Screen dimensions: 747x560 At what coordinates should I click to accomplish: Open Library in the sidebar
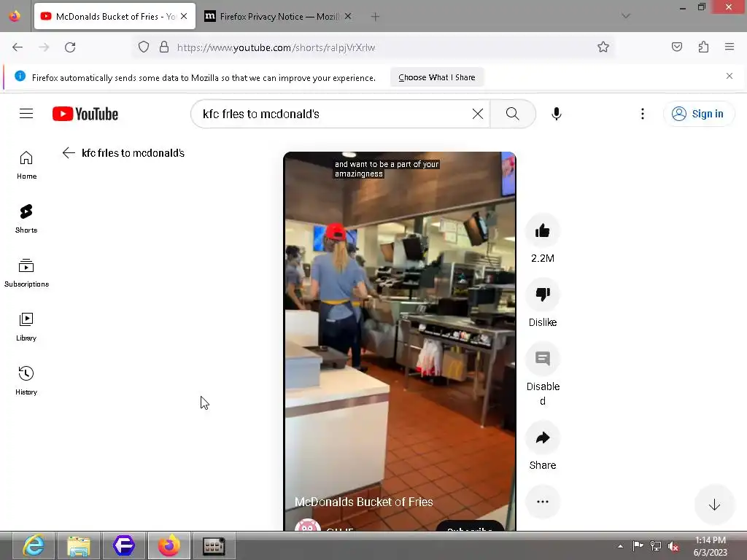pyautogui.click(x=26, y=327)
